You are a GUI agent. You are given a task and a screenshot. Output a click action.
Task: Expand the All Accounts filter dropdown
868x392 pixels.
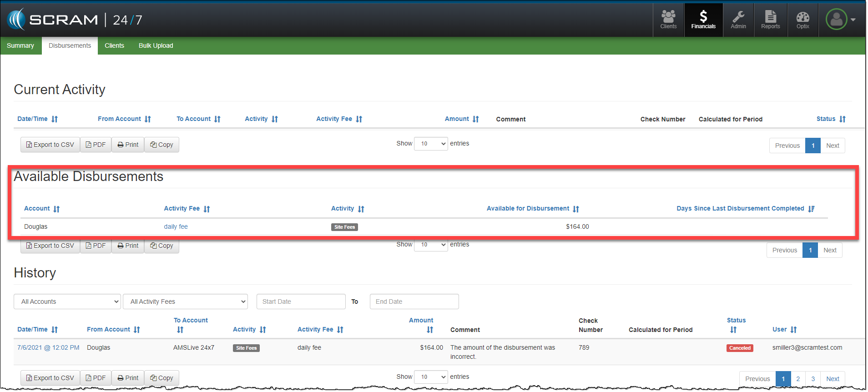coord(67,302)
